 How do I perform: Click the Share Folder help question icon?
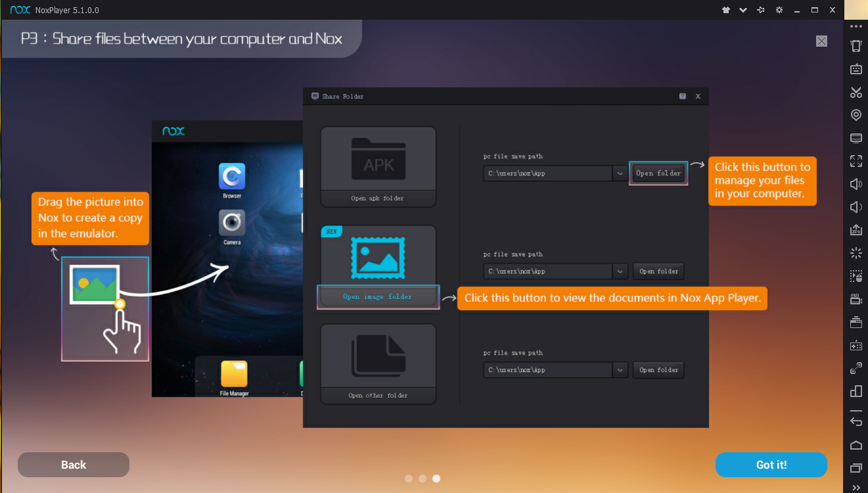683,96
